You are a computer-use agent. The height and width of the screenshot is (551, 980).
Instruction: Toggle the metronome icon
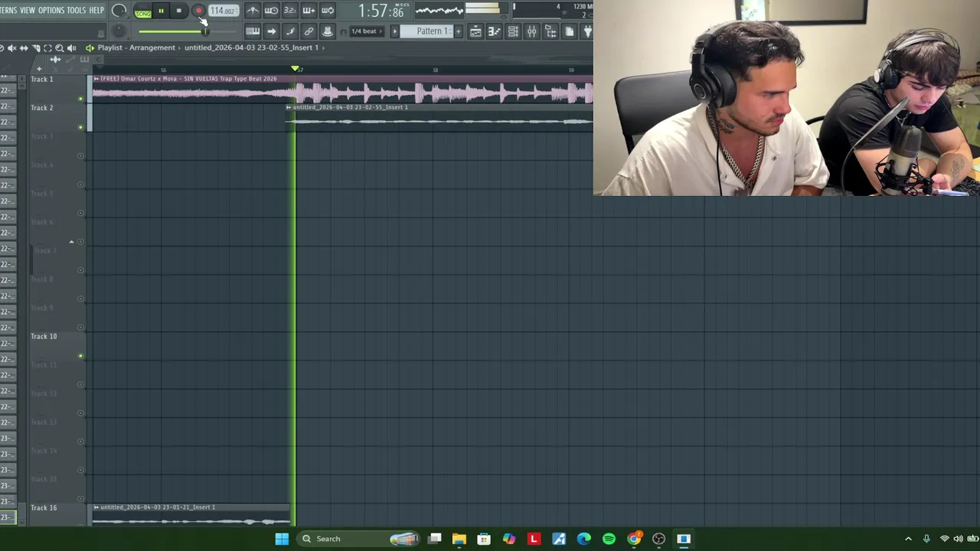pos(253,11)
